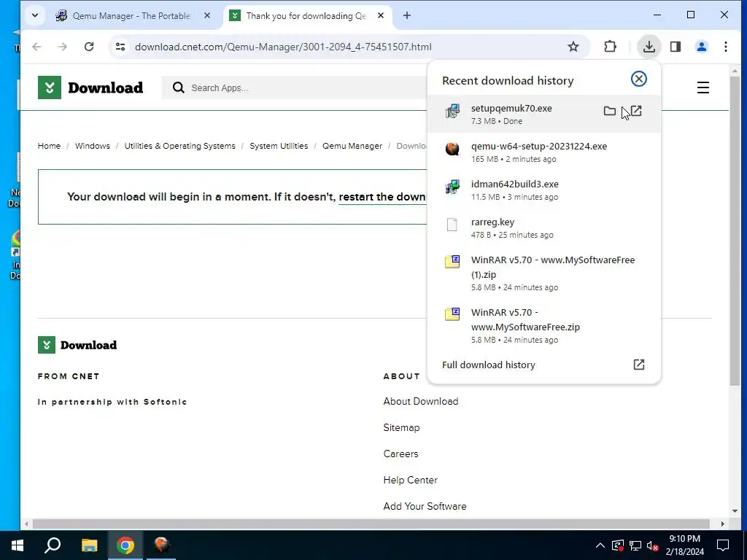
Task: Select qemu-w64-setup-20231224.exe download entry
Action: [543, 152]
